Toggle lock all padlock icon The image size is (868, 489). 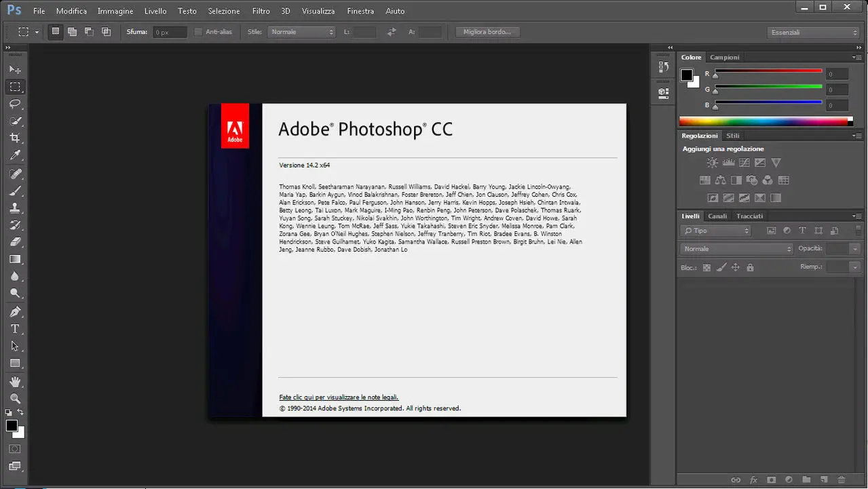tap(750, 267)
